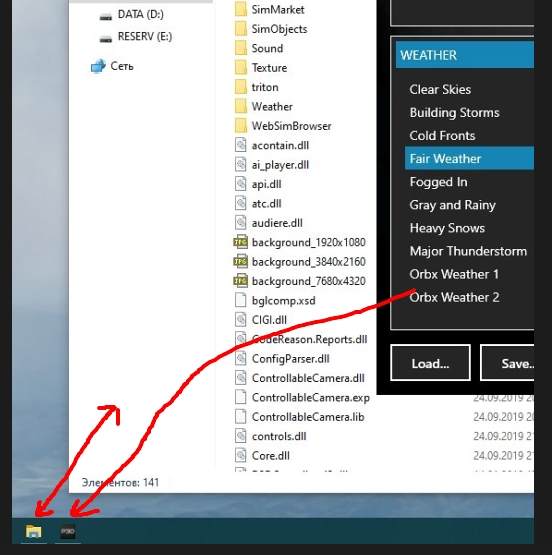Open the Сеть network item

[122, 66]
